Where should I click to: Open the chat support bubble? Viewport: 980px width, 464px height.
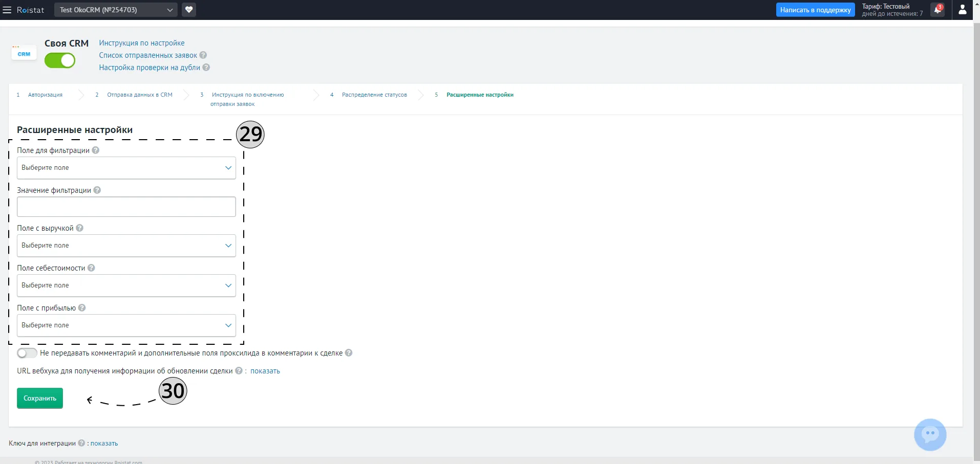tap(930, 435)
